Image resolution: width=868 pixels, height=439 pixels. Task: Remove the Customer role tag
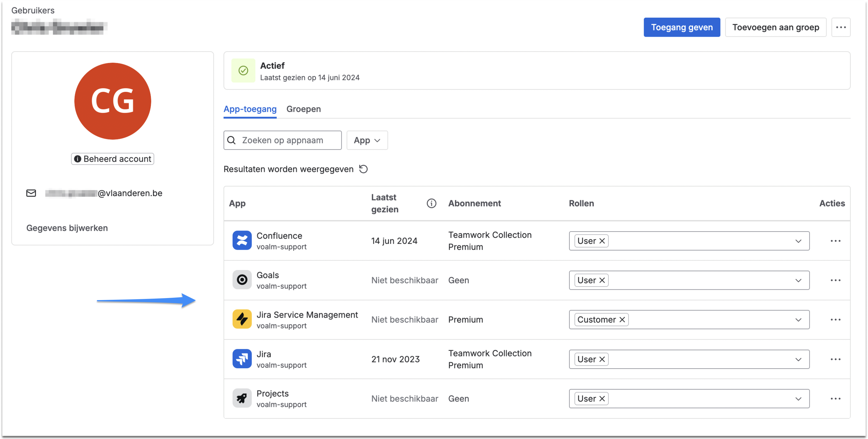coord(622,320)
